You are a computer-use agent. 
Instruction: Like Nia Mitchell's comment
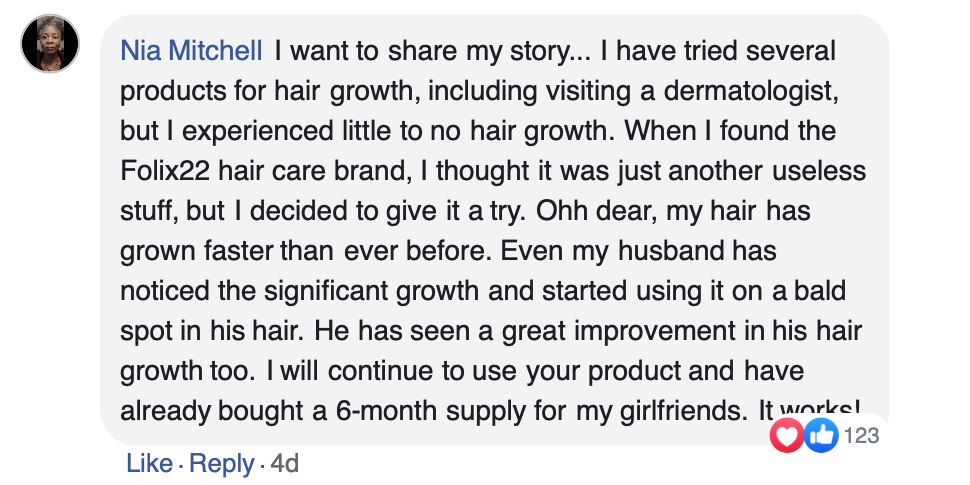point(149,464)
